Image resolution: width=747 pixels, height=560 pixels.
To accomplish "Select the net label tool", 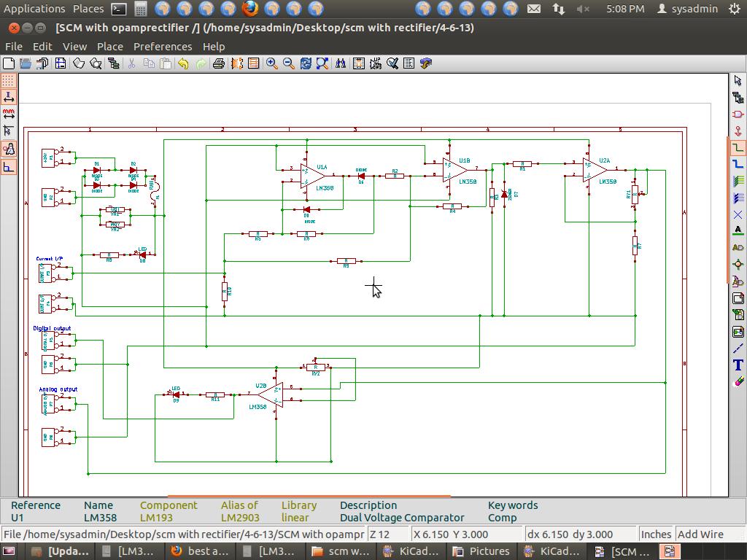I will [738, 231].
